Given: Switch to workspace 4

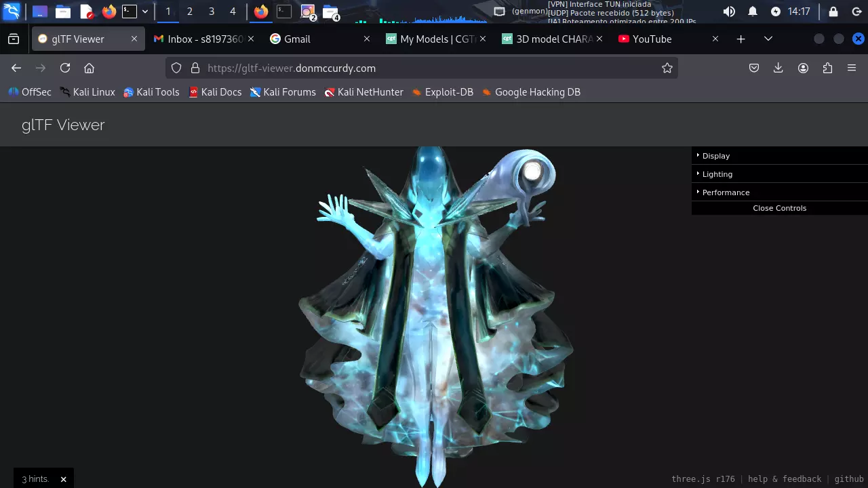Looking at the screenshot, I should click(233, 12).
